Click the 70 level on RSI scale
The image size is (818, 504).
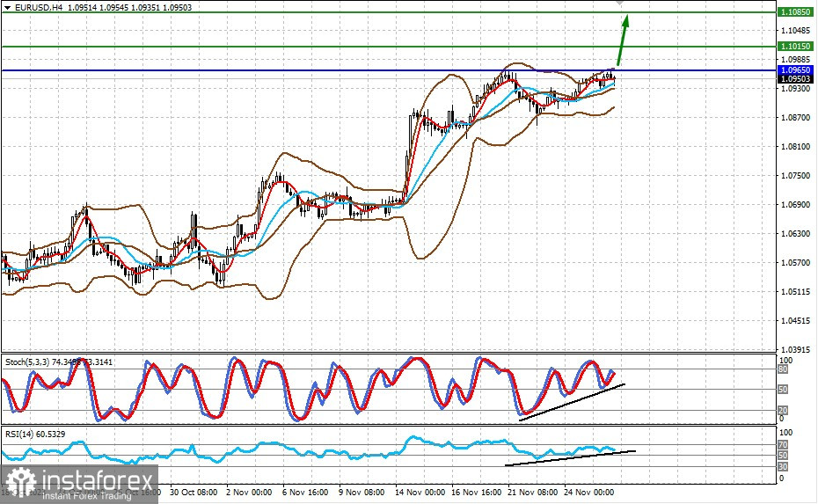click(x=783, y=445)
